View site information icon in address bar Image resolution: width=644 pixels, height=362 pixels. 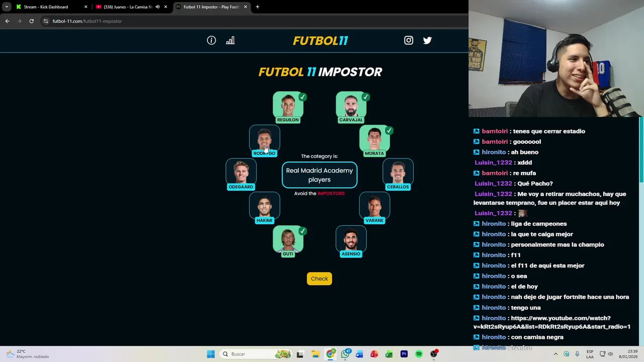pyautogui.click(x=46, y=21)
